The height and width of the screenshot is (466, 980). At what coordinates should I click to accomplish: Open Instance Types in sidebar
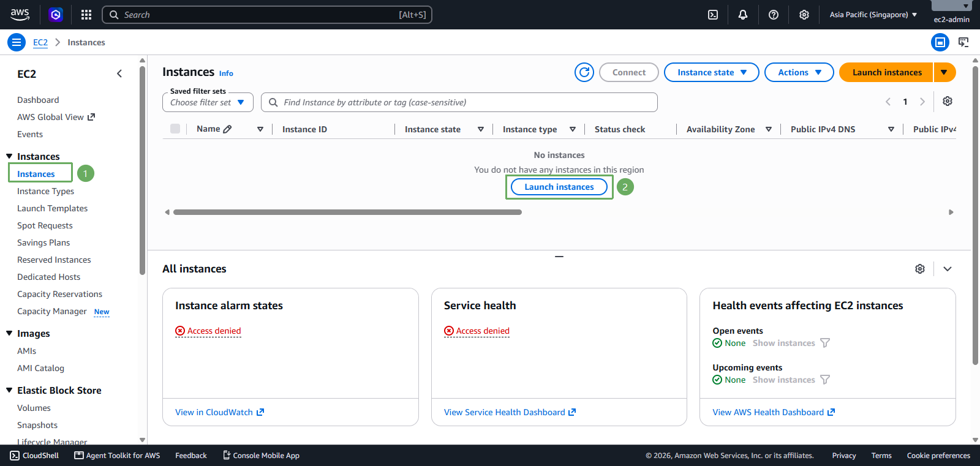45,191
